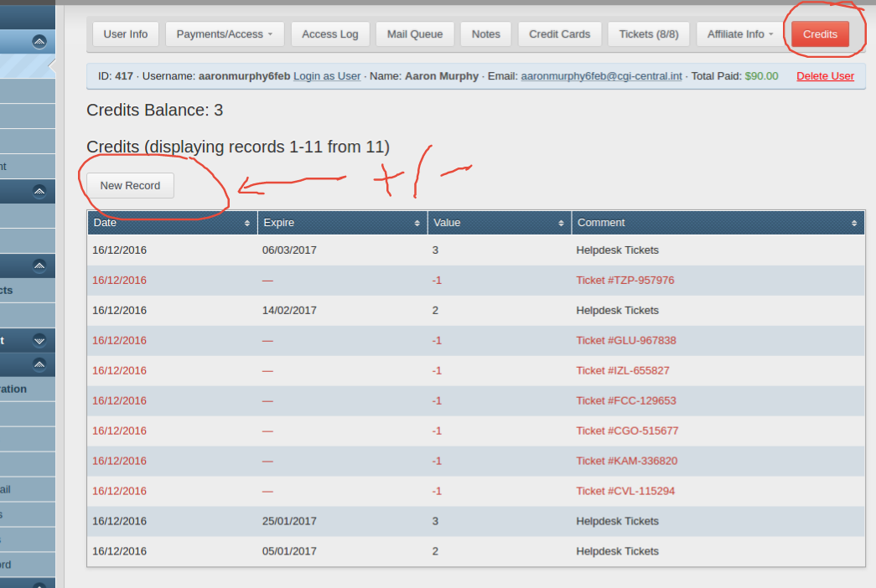Go to the Mail Queue tab
This screenshot has height=588, width=876.
415,34
